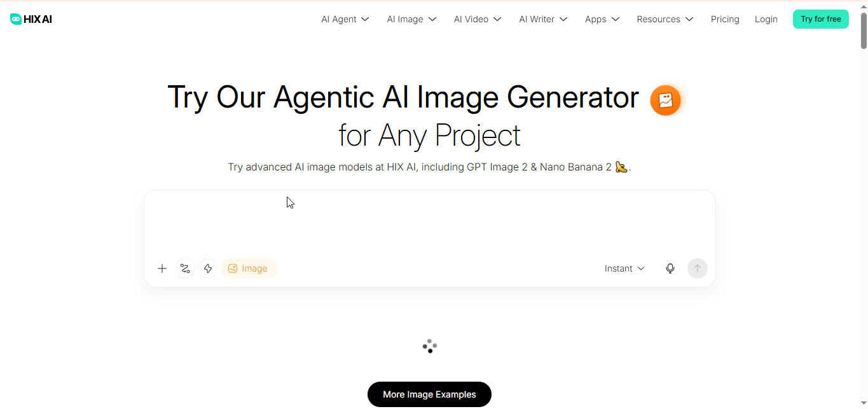Click the orange image generator badge icon
Screen dimensions: 868x409
(x=665, y=101)
